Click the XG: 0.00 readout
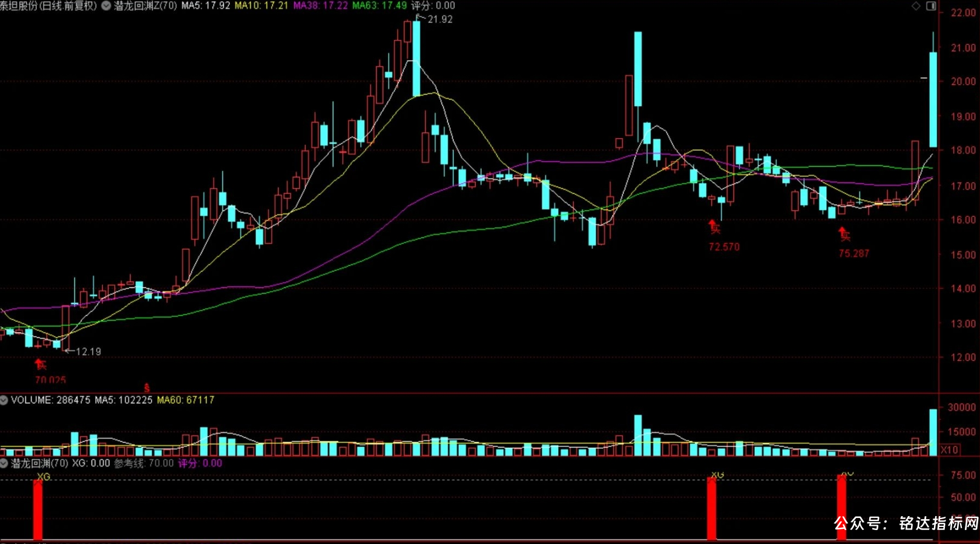Image resolution: width=980 pixels, height=544 pixels. 91,463
